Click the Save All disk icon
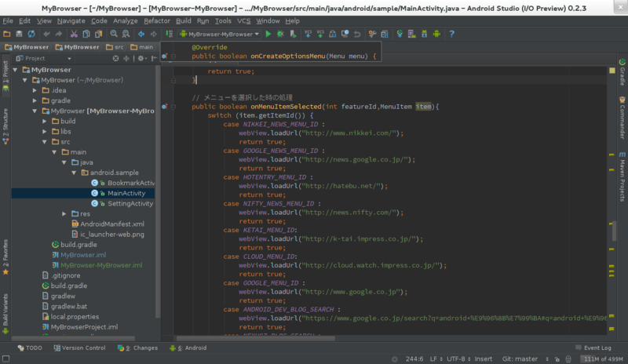Image resolution: width=628 pixels, height=364 pixels. (x=19, y=34)
